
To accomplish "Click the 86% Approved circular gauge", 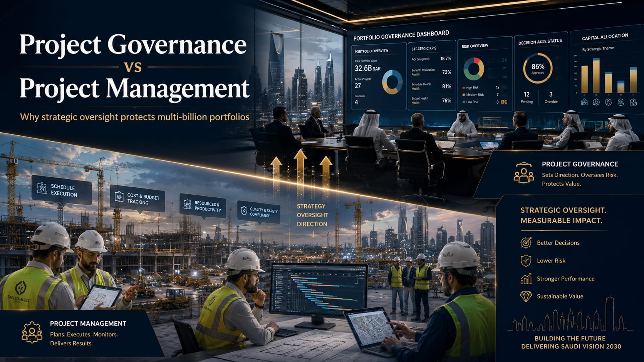I will point(538,68).
